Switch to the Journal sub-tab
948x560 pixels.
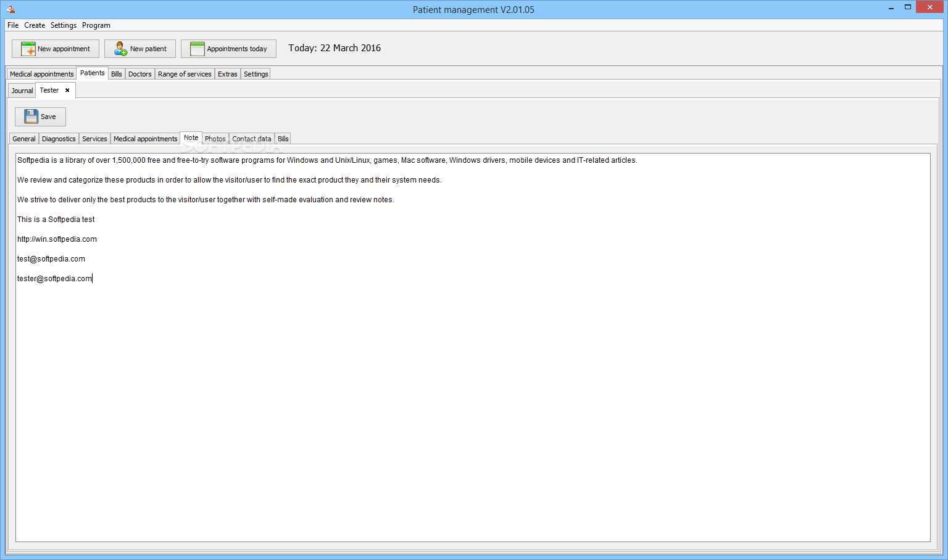22,91
